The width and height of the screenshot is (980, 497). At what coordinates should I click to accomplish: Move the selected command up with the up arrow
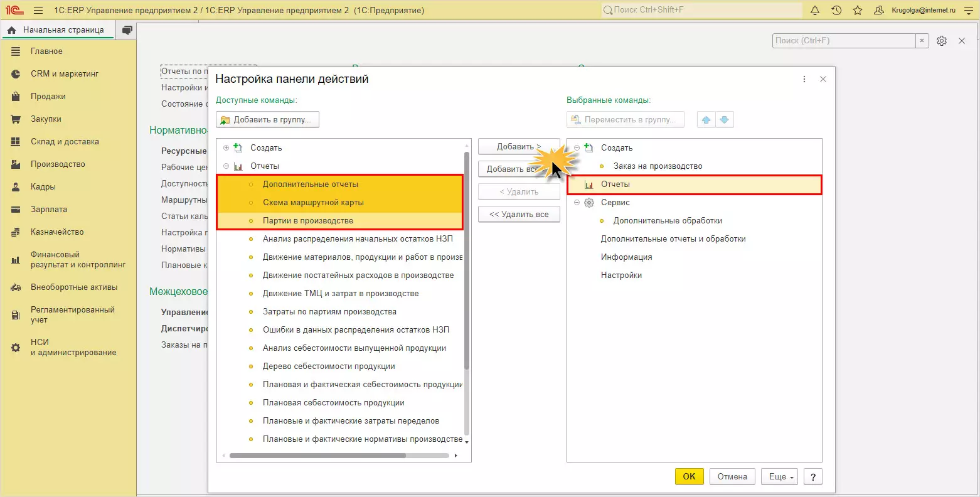tap(706, 120)
